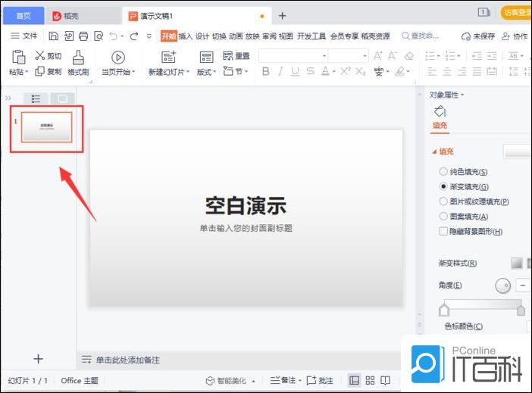Click the 重置 reset button
The height and width of the screenshot is (393, 532).
pyautogui.click(x=236, y=55)
